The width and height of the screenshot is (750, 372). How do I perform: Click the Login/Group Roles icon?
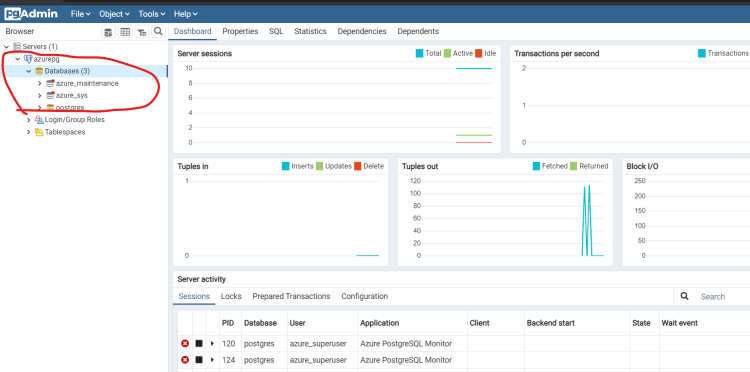point(39,120)
